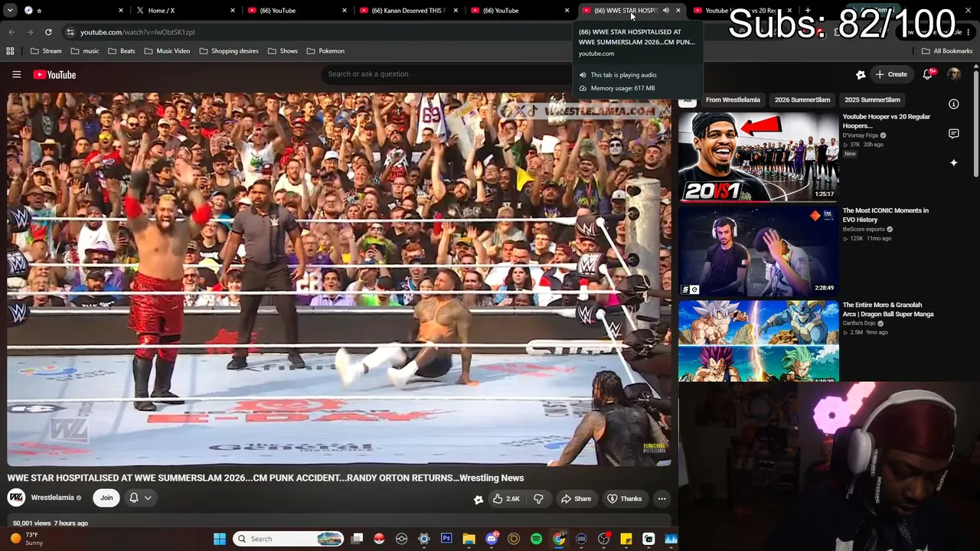Click the Join channel button
980x551 pixels.
106,498
